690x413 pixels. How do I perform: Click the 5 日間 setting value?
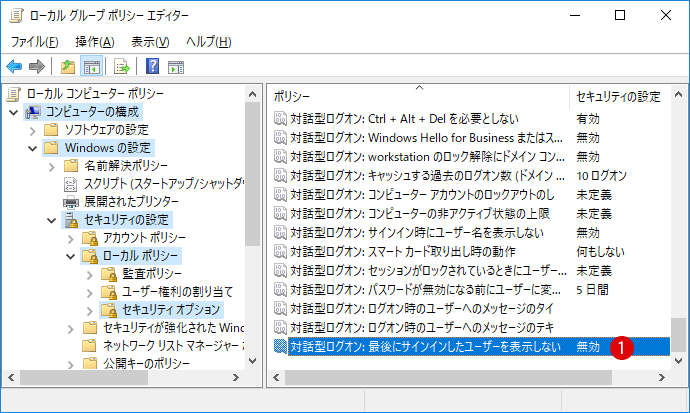point(592,289)
